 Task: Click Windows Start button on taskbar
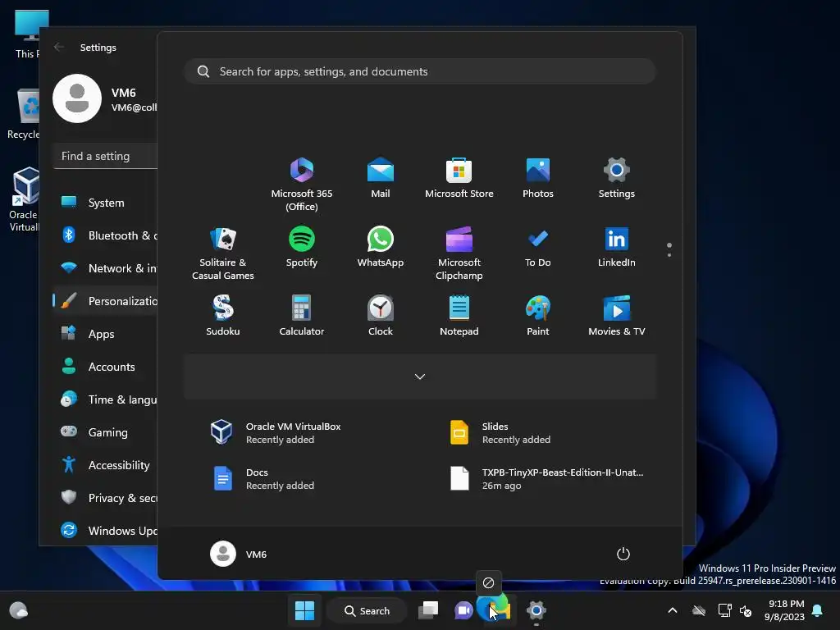pos(305,610)
